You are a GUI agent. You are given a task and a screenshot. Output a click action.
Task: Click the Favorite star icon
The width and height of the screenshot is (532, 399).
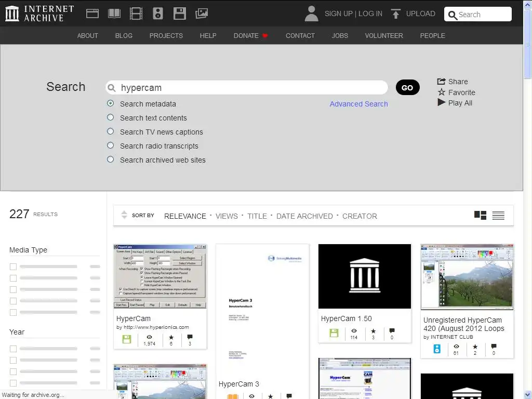pos(441,92)
